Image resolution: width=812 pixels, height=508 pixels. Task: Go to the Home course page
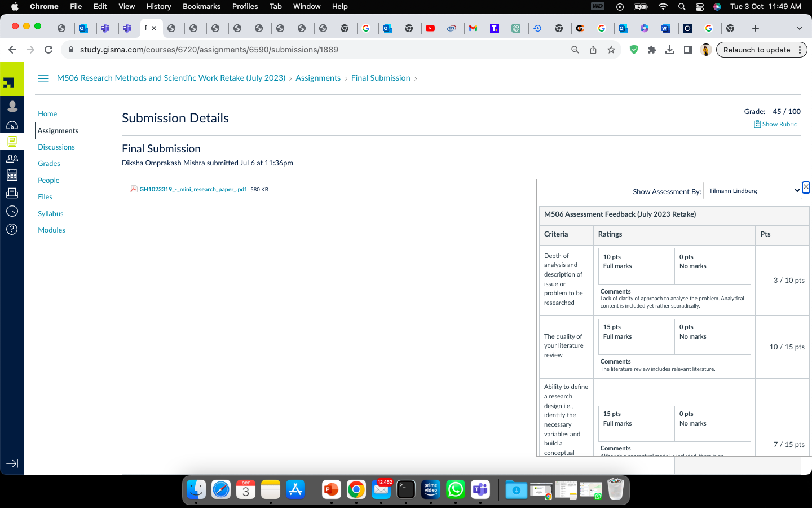coord(47,114)
